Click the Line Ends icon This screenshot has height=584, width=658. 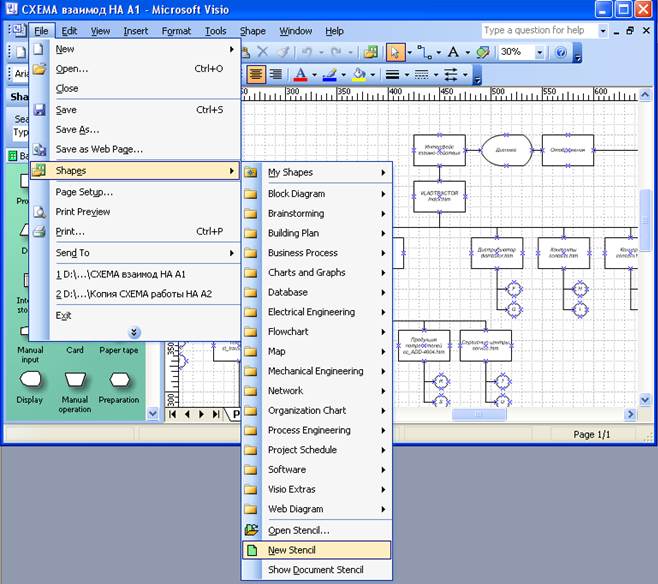(x=451, y=75)
